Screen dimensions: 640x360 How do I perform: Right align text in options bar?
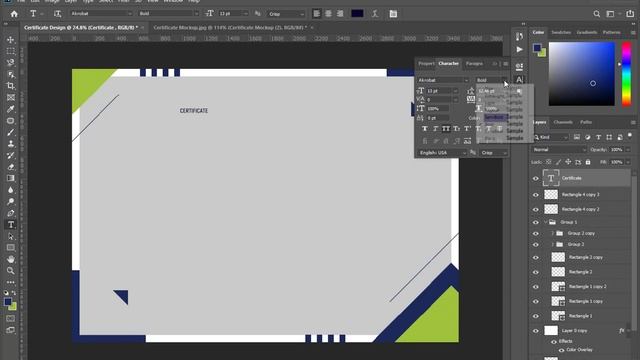coord(340,14)
